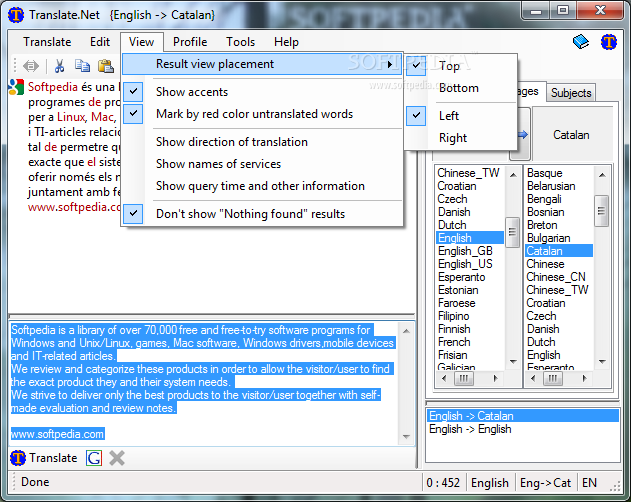This screenshot has height=502, width=631.
Task: Click source list horizontal scroll right arrow
Action: [x=495, y=378]
